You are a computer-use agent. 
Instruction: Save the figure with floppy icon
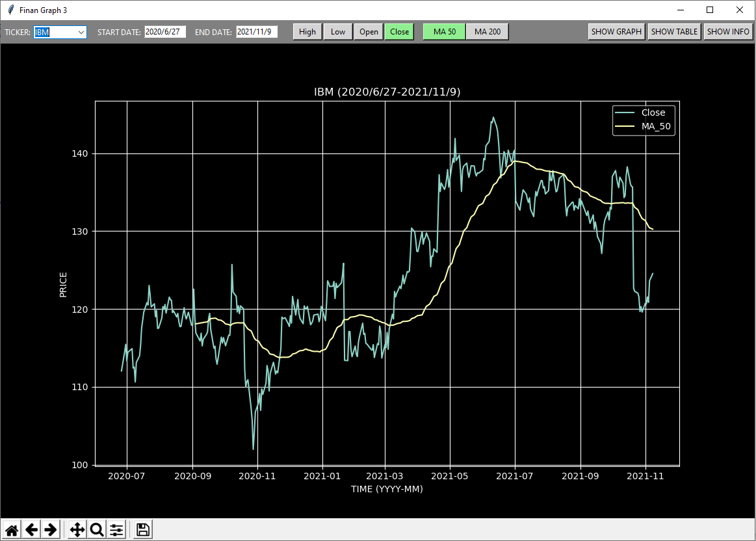click(143, 530)
